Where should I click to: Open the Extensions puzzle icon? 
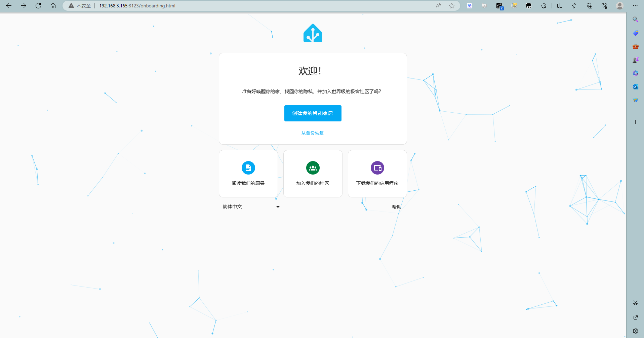(544, 6)
